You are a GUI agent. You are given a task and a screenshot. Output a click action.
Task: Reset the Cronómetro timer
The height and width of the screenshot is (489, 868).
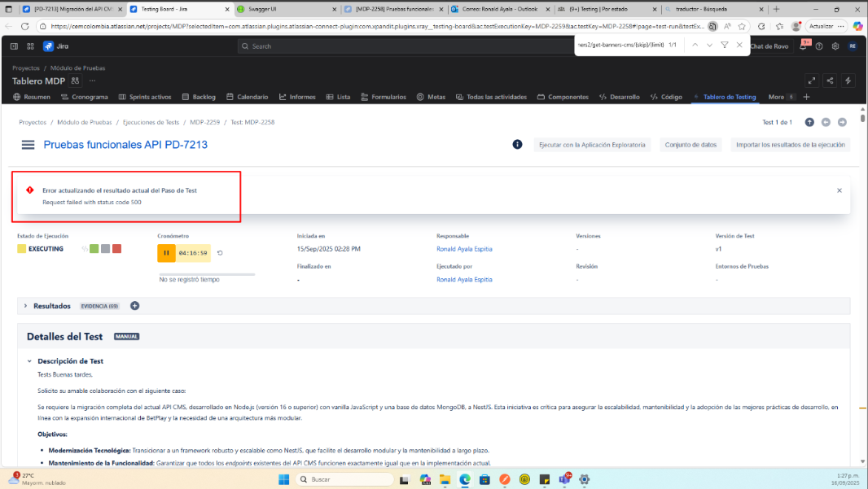(x=220, y=253)
